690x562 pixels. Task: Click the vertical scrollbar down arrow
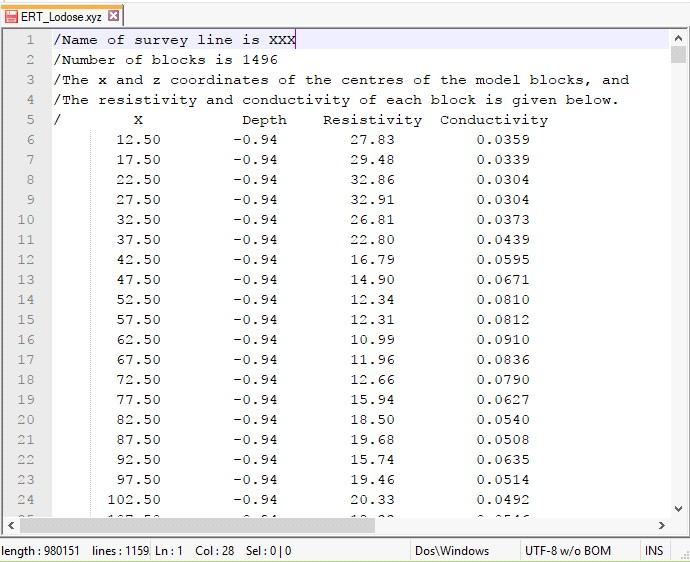[681, 507]
